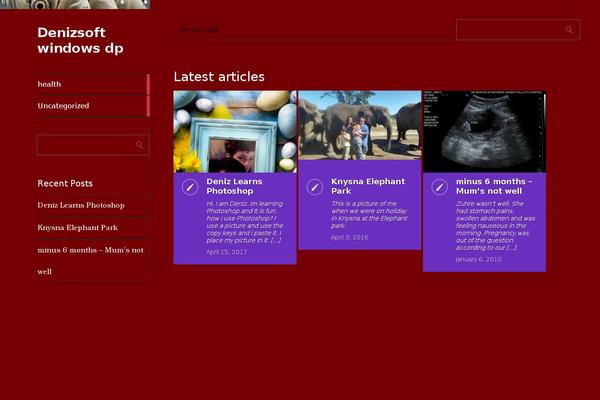Image resolution: width=600 pixels, height=400 pixels.
Task: Click the pencil icon beside Deniz Learns Photoshop
Action: (190, 187)
